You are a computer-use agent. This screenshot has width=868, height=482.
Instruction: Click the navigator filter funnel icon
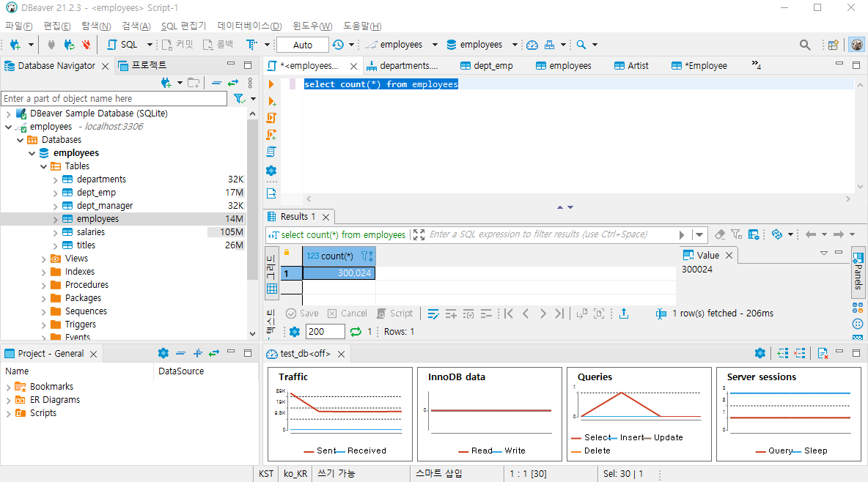click(238, 98)
